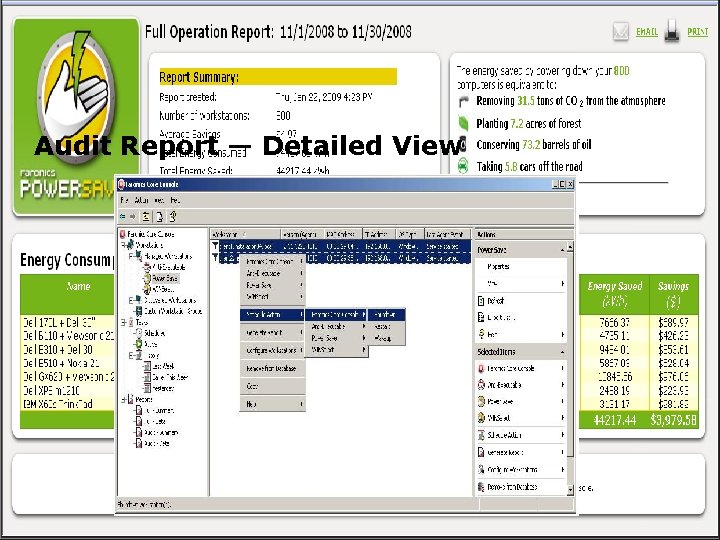Choose Wakeup in the open submenu
The image size is (720, 540).
(386, 338)
